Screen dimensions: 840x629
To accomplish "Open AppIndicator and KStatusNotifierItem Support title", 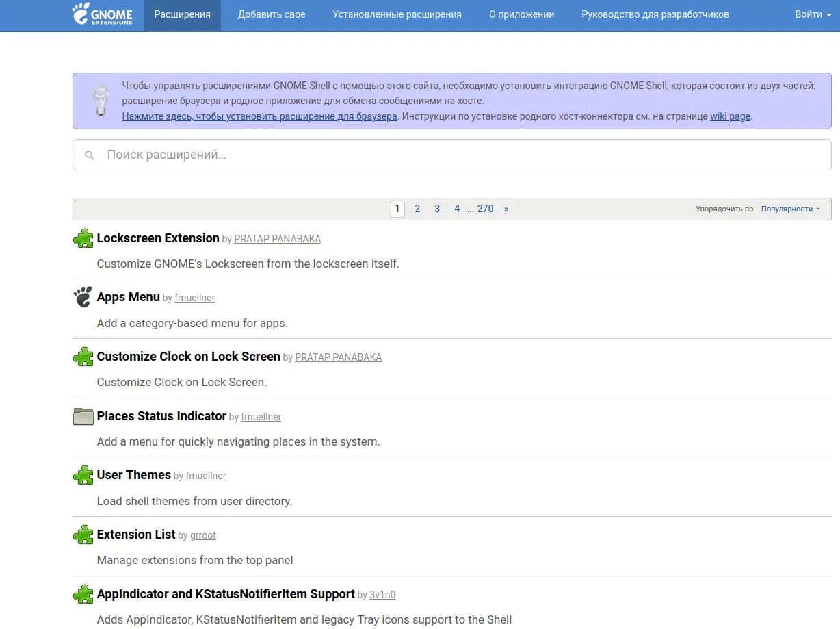I will coord(226,594).
